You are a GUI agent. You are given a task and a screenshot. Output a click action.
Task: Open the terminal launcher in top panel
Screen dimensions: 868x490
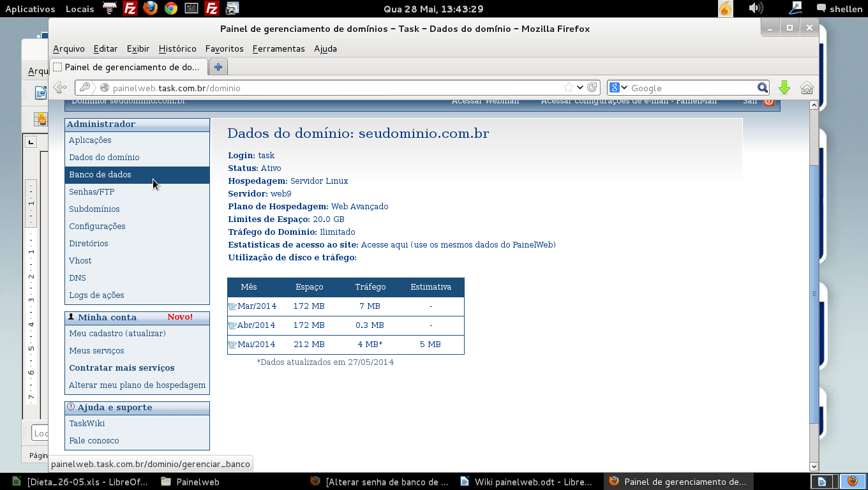pyautogui.click(x=191, y=8)
